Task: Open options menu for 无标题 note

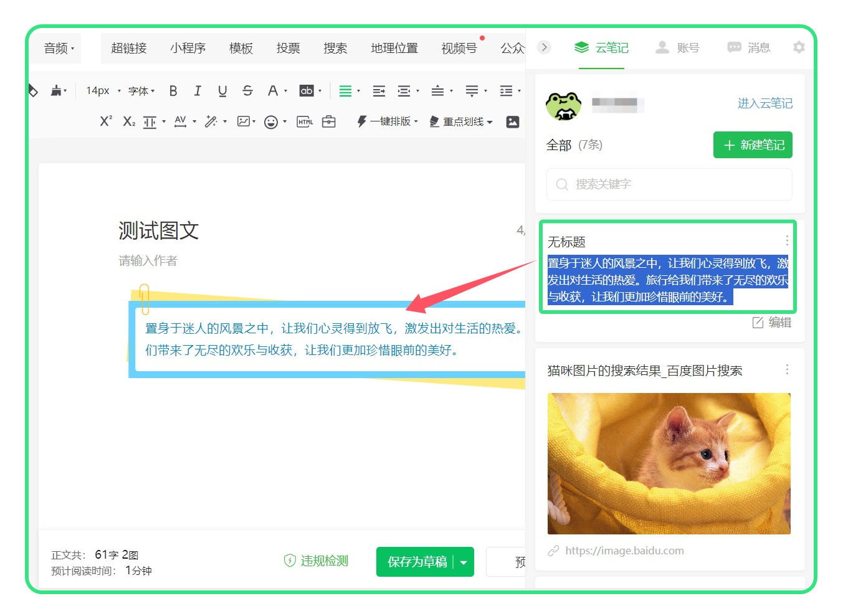Action: tap(787, 240)
